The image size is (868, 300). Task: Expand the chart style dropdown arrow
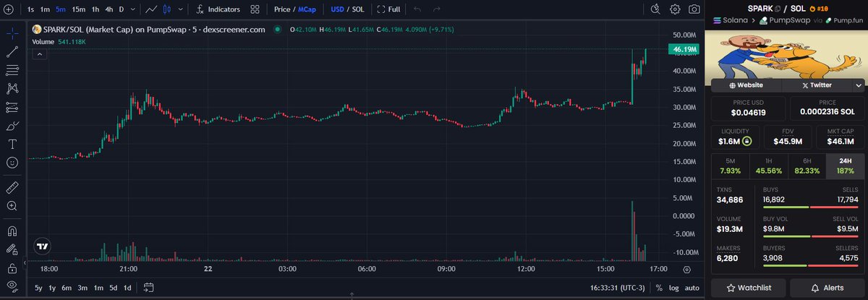point(179,9)
